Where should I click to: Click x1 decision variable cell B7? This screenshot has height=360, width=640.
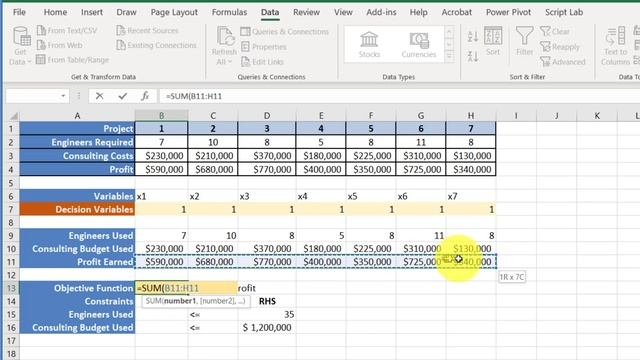click(x=161, y=209)
